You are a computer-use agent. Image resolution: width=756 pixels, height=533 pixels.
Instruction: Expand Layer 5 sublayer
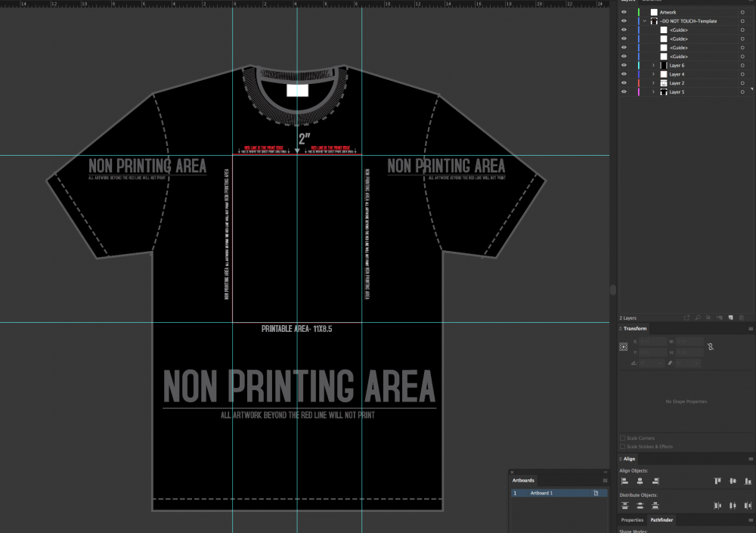pyautogui.click(x=652, y=91)
